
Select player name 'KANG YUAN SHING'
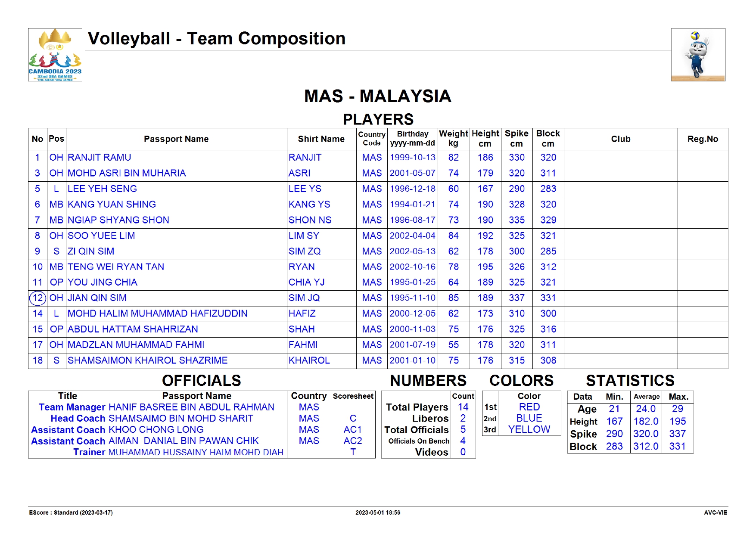click(112, 204)
